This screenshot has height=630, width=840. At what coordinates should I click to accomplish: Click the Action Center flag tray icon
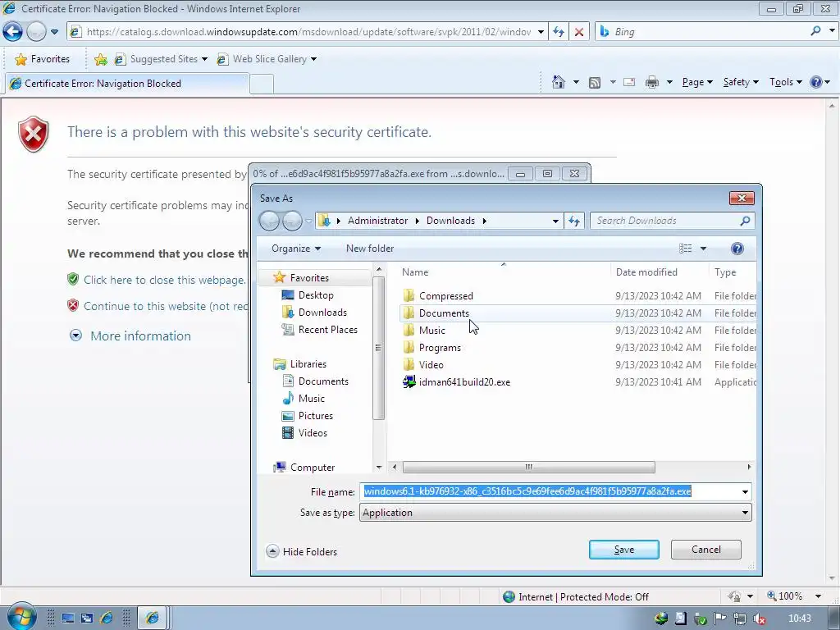tap(719, 619)
